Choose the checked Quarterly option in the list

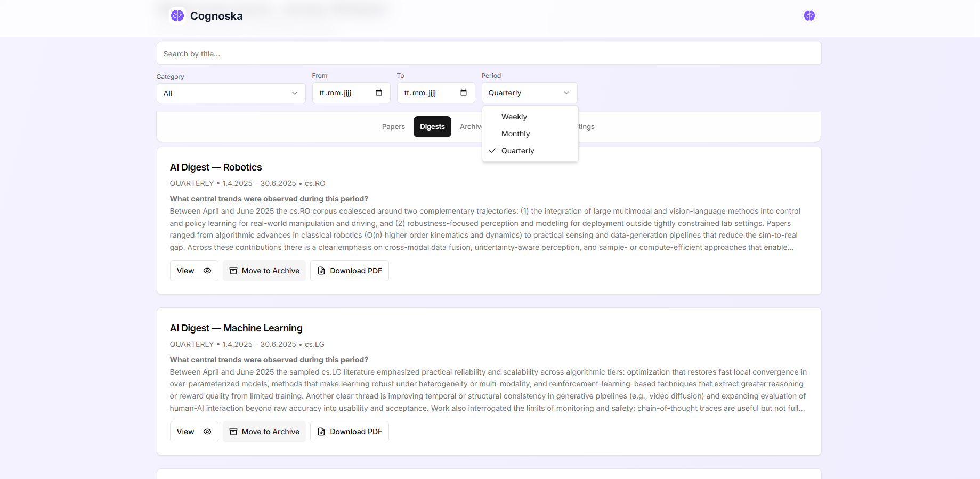(x=530, y=151)
